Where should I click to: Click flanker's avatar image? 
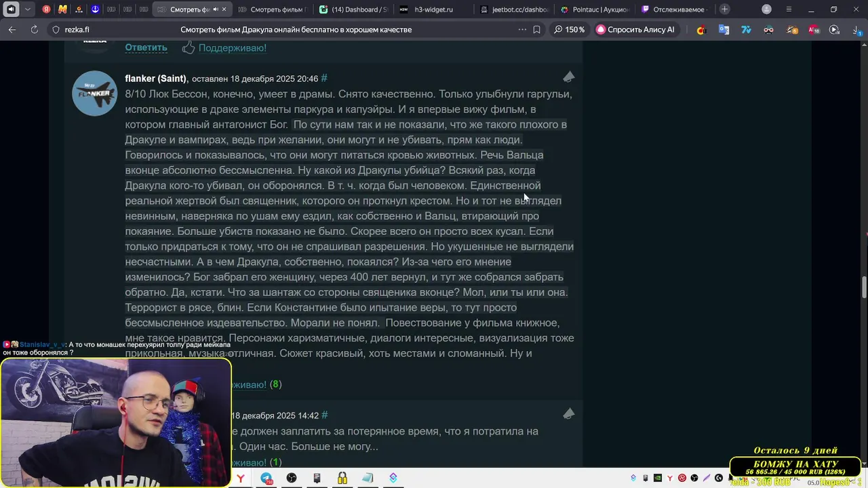pyautogui.click(x=95, y=94)
